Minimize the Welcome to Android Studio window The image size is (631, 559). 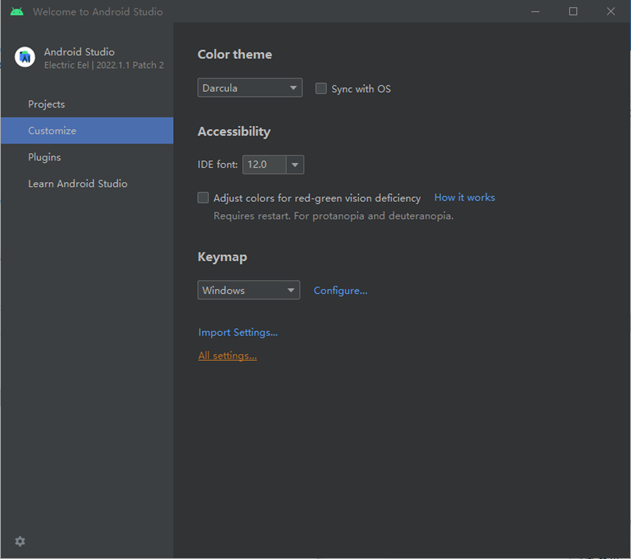pyautogui.click(x=535, y=12)
